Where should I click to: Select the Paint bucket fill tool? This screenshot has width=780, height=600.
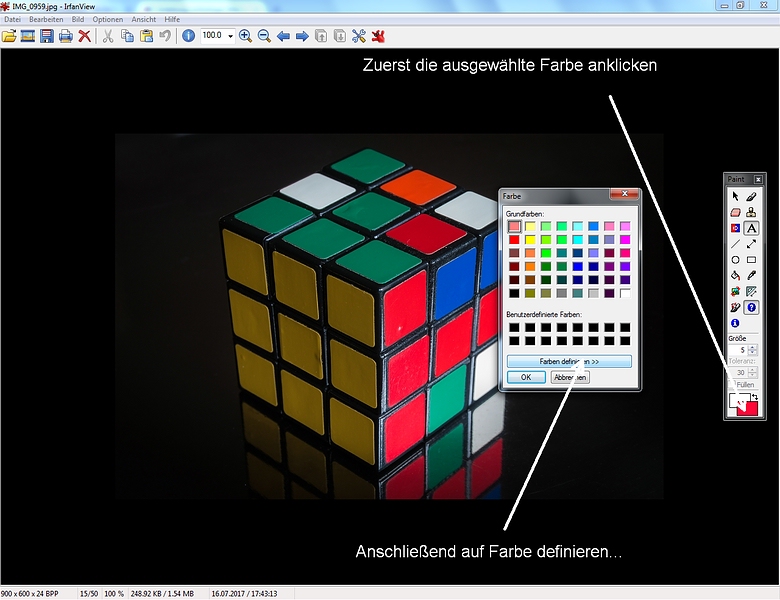coord(735,276)
